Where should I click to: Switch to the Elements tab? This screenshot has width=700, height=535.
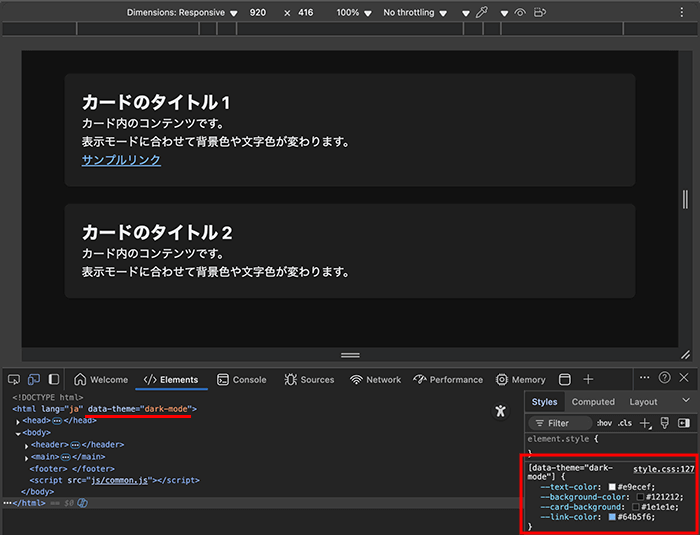(x=171, y=380)
